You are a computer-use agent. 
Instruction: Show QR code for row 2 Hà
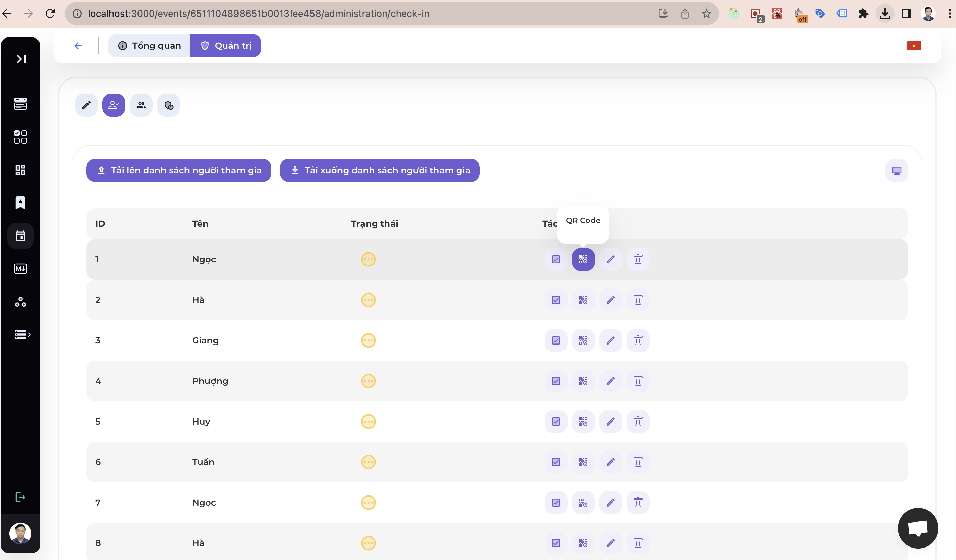coord(583,300)
